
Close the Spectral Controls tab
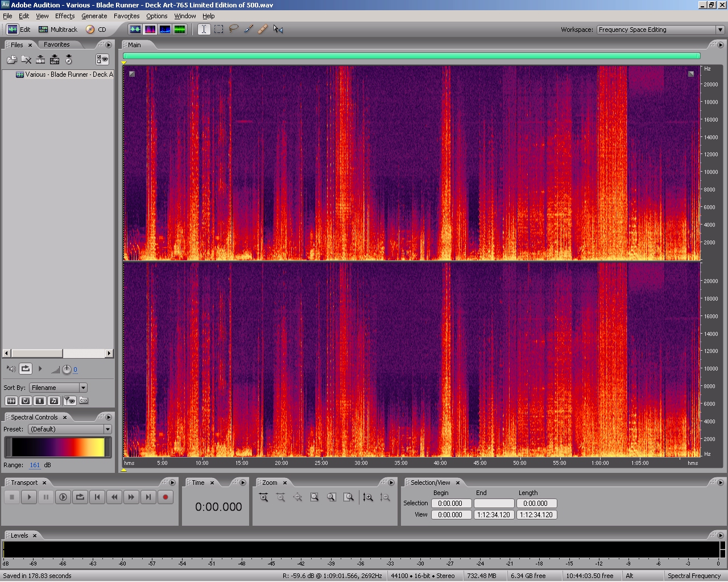tap(65, 417)
